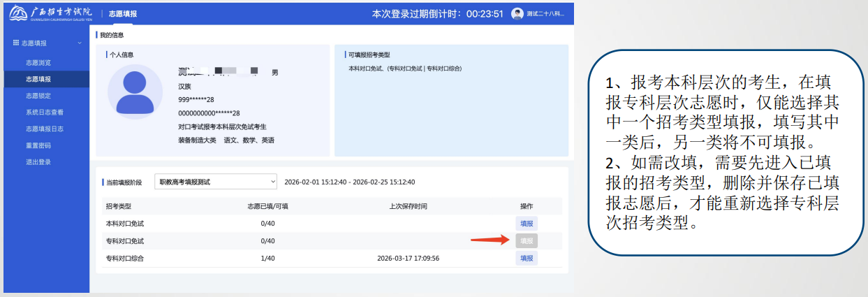
Task: Click the grid icon beside 志愿填报 menu
Action: 16,43
